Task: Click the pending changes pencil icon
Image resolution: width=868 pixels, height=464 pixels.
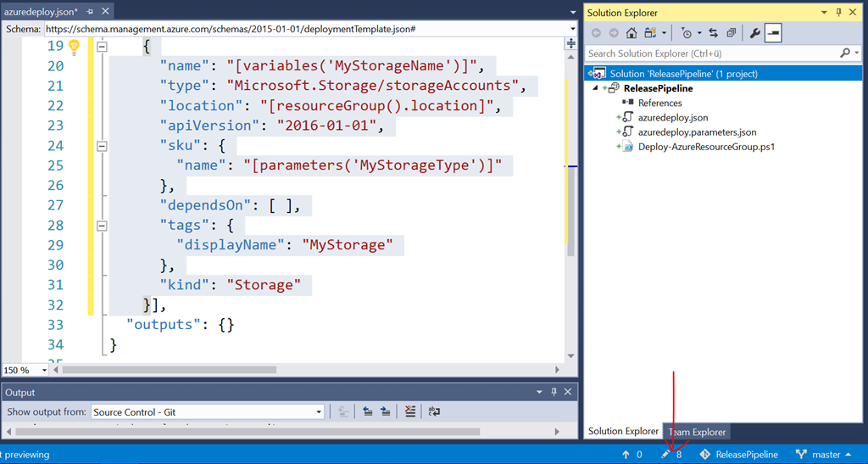Action: pyautogui.click(x=666, y=455)
